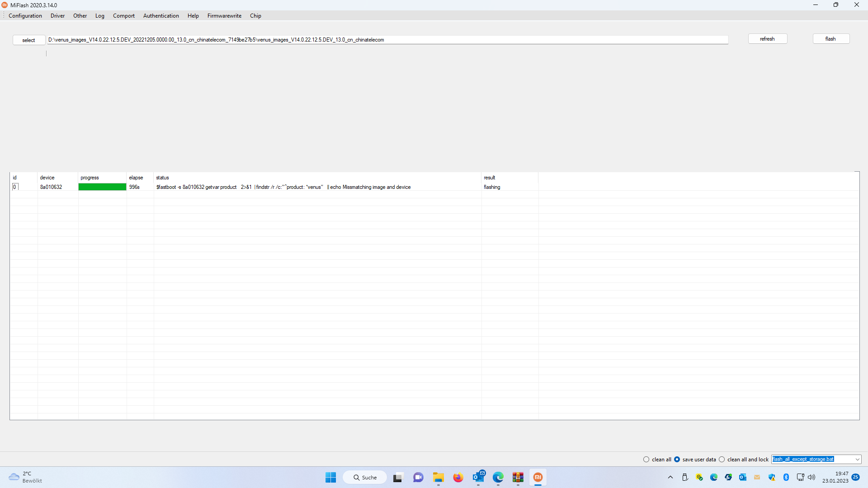Select the 'clean all' radio option

click(646, 460)
